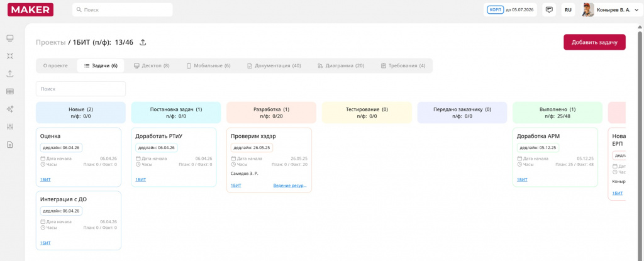Image resolution: width=644 pixels, height=261 pixels.
Task: Open the table view icon in the sidebar
Action: pyautogui.click(x=10, y=91)
